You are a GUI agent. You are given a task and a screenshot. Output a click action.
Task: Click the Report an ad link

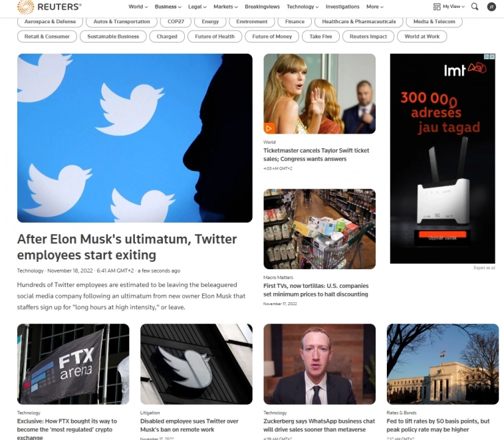pos(484,268)
